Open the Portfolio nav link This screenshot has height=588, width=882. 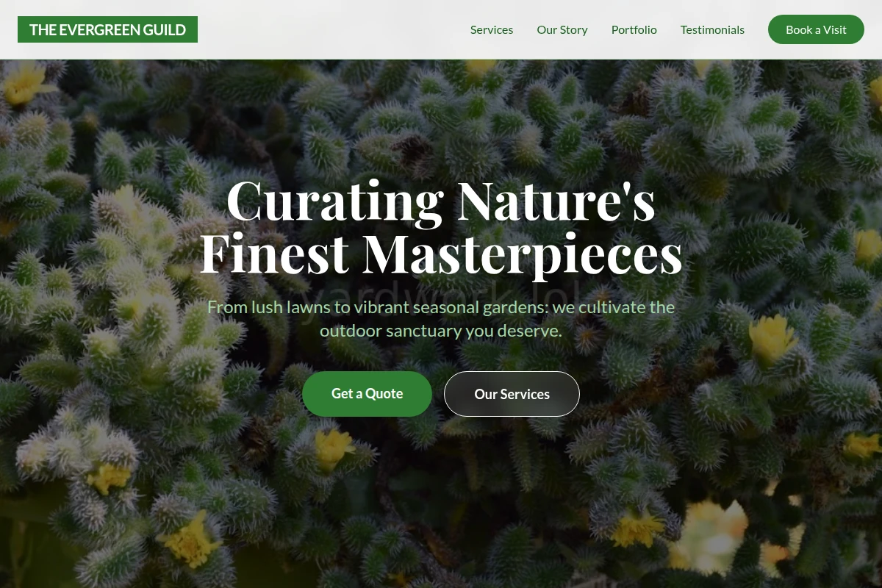(634, 29)
